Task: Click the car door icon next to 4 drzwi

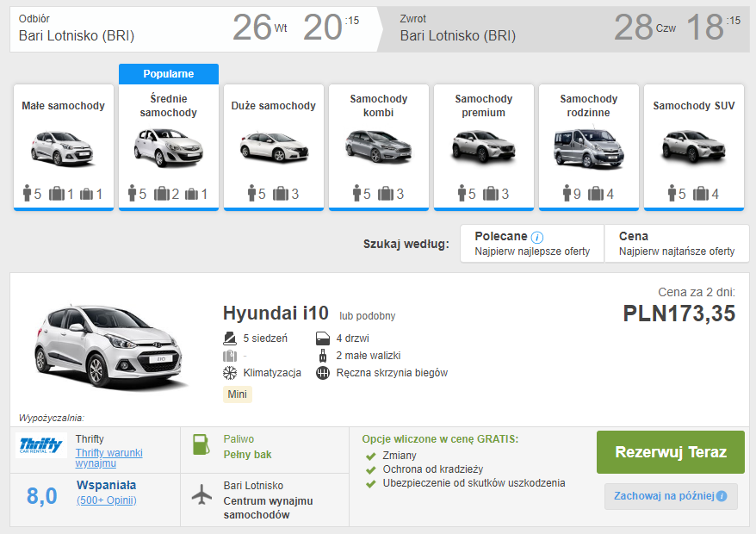Action: 323,338
